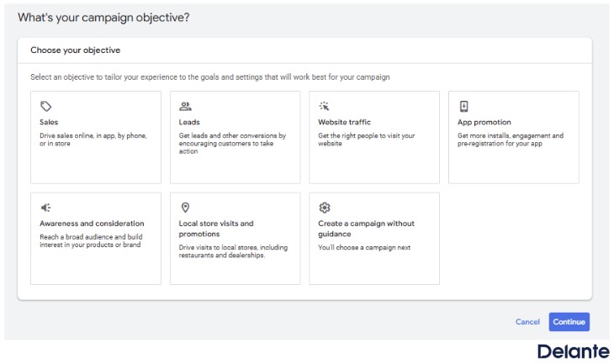Pick Awareness and consideration title
This screenshot has width=614, height=364.
click(92, 224)
